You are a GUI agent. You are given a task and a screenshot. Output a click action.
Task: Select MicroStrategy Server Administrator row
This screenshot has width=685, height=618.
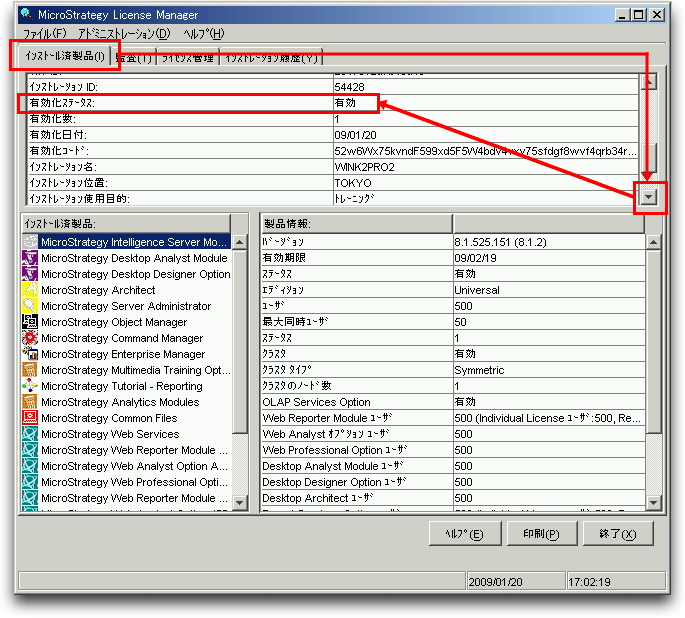[x=126, y=306]
